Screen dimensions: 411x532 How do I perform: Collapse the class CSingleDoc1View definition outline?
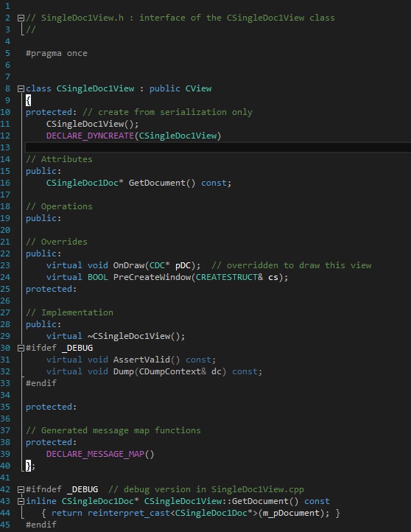pyautogui.click(x=21, y=89)
